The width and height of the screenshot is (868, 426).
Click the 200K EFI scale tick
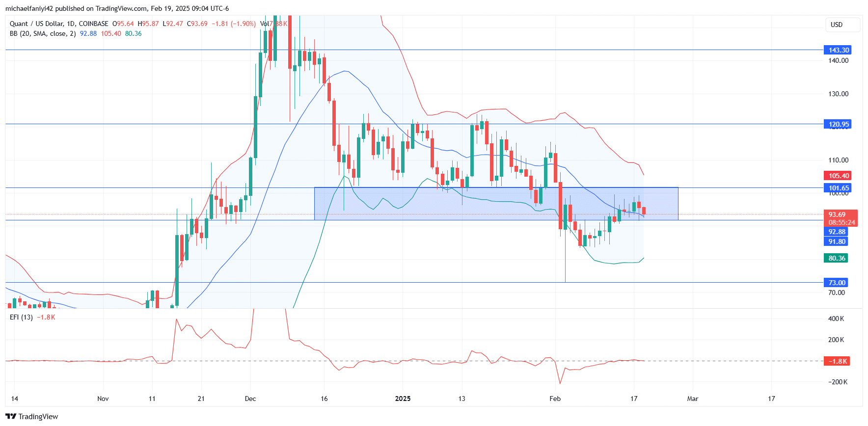click(x=836, y=340)
